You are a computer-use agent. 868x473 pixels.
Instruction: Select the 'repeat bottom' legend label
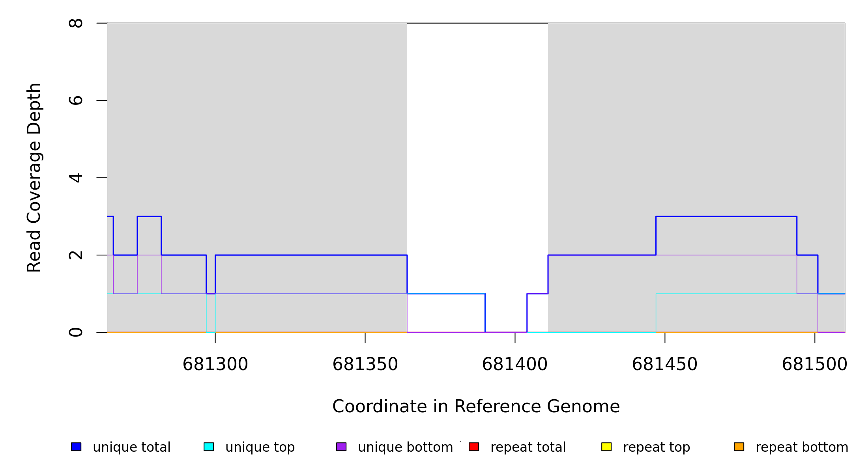coord(802,447)
